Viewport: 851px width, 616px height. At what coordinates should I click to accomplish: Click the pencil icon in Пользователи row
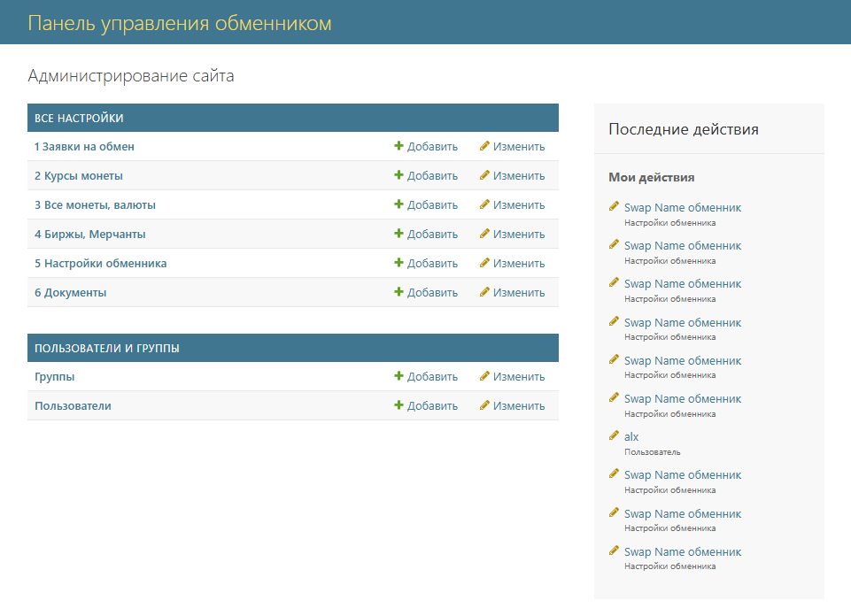click(x=484, y=406)
